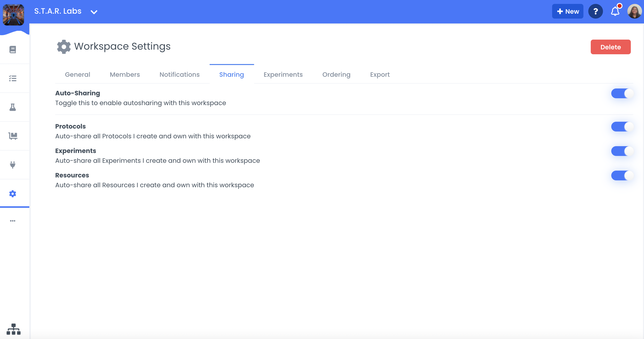Screen dimensions: 644x339
Task: Open the notebook icon in sidebar
Action: (13, 50)
